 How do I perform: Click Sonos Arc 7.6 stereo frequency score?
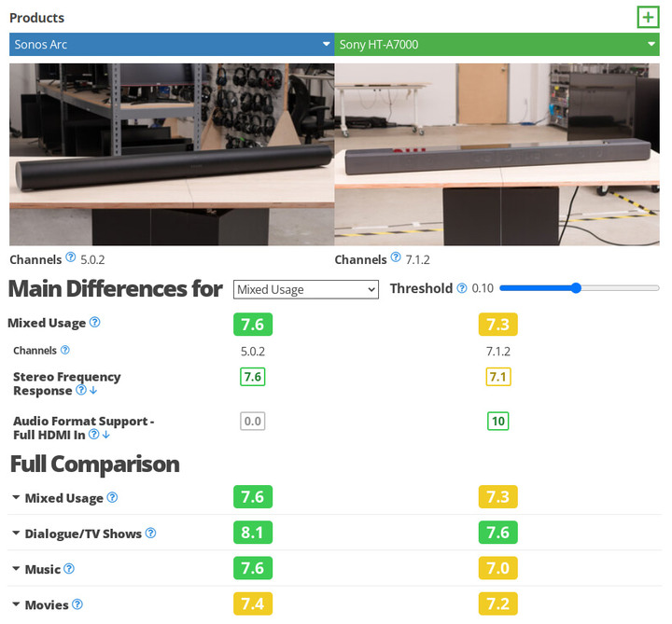pos(252,377)
